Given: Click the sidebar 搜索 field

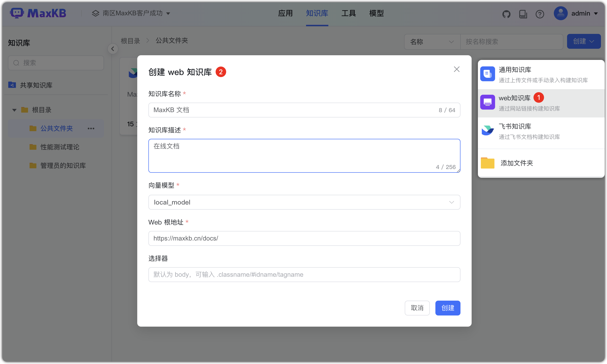Looking at the screenshot, I should [x=56, y=63].
